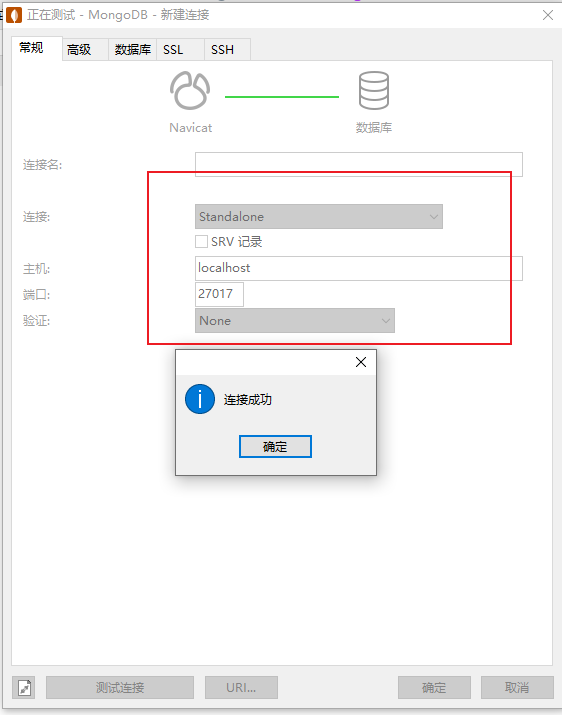Click the Navicat app icon in title bar
The height and width of the screenshot is (715, 562).
tap(14, 15)
